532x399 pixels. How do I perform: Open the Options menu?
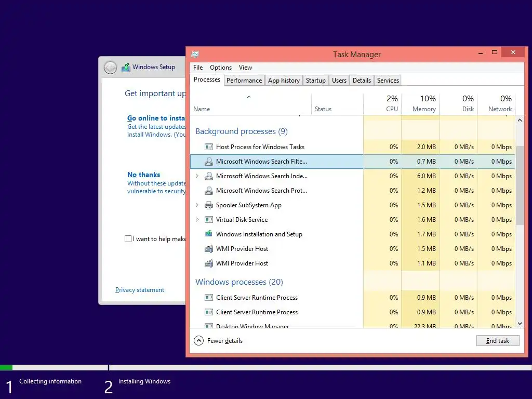click(x=220, y=68)
